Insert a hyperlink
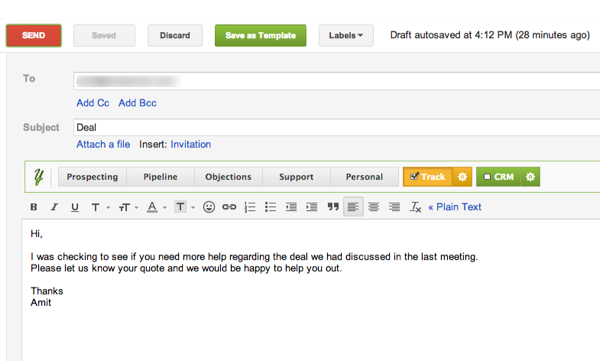The image size is (600, 361). [229, 207]
